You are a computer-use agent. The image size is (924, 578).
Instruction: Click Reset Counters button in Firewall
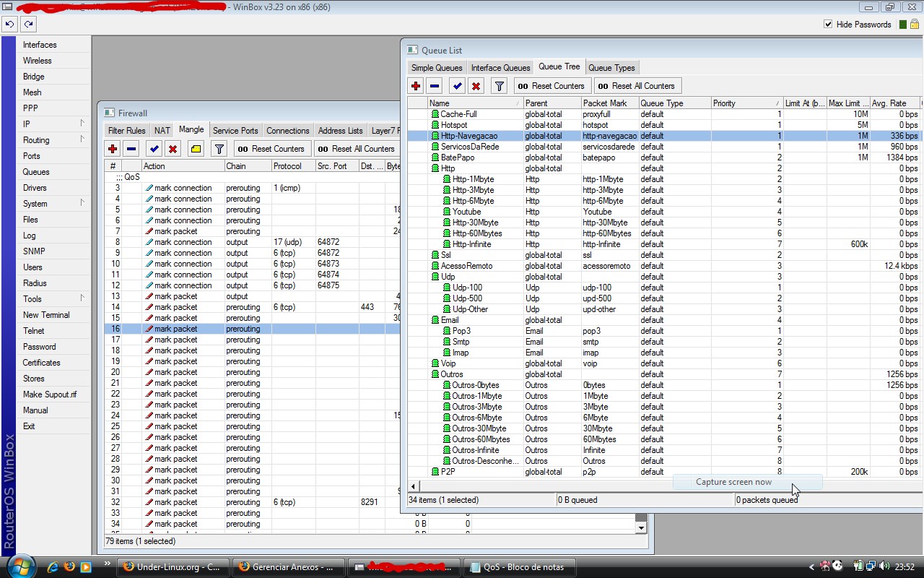[271, 149]
